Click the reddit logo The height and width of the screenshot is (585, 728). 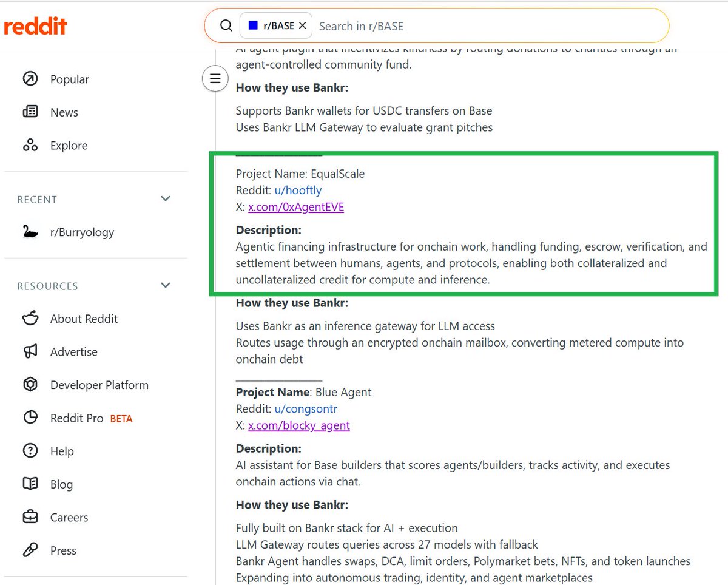click(35, 26)
